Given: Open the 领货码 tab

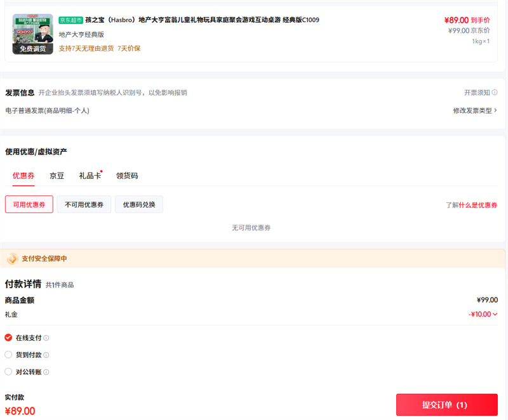Looking at the screenshot, I should click(x=127, y=176).
